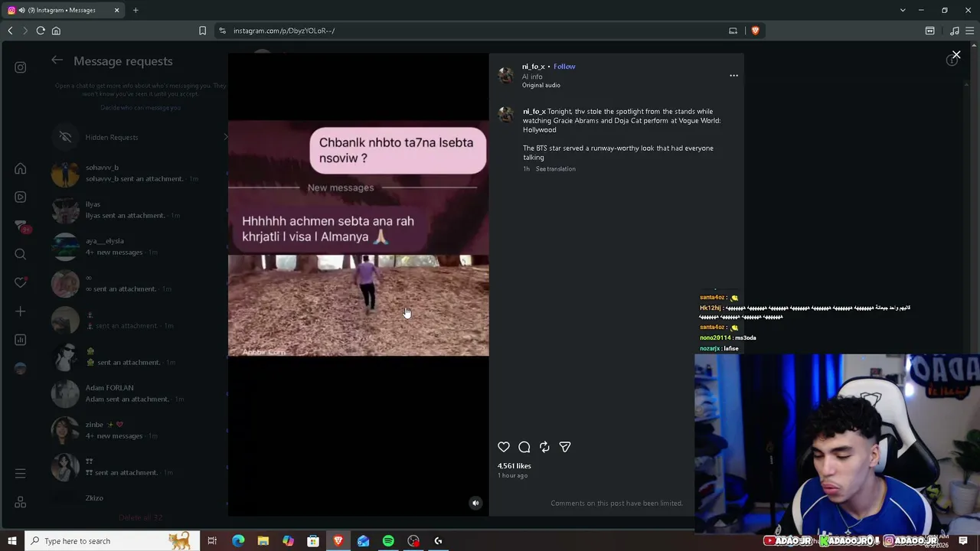Open the media control music icon

954,31
